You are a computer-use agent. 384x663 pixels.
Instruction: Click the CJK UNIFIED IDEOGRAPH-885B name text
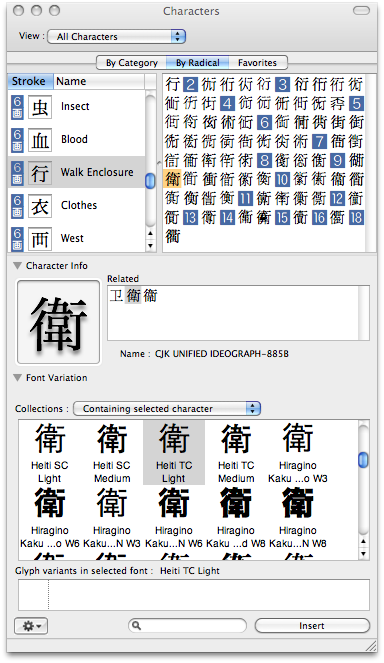(222, 354)
